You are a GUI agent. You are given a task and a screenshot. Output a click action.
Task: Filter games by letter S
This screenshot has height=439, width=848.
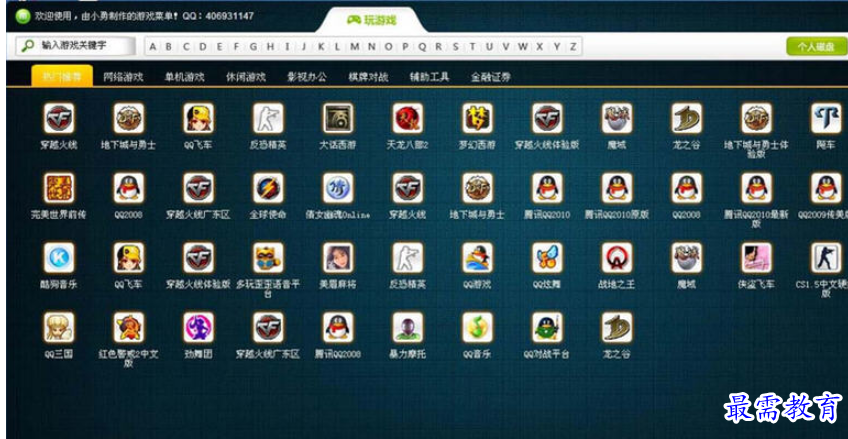(455, 46)
